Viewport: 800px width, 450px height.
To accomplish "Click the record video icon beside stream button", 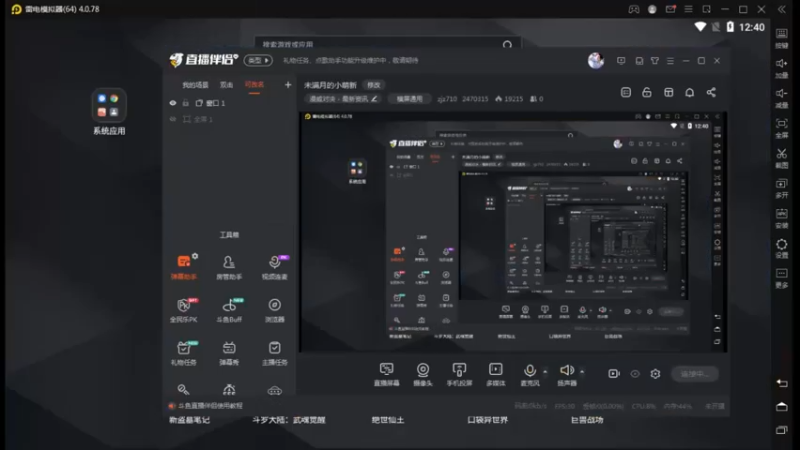I will coord(614,373).
